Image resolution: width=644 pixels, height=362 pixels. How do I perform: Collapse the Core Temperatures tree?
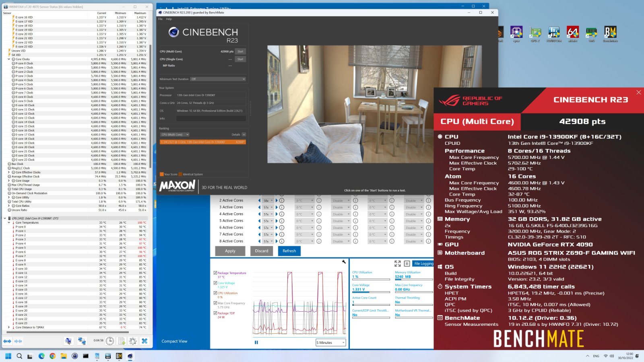[9, 222]
